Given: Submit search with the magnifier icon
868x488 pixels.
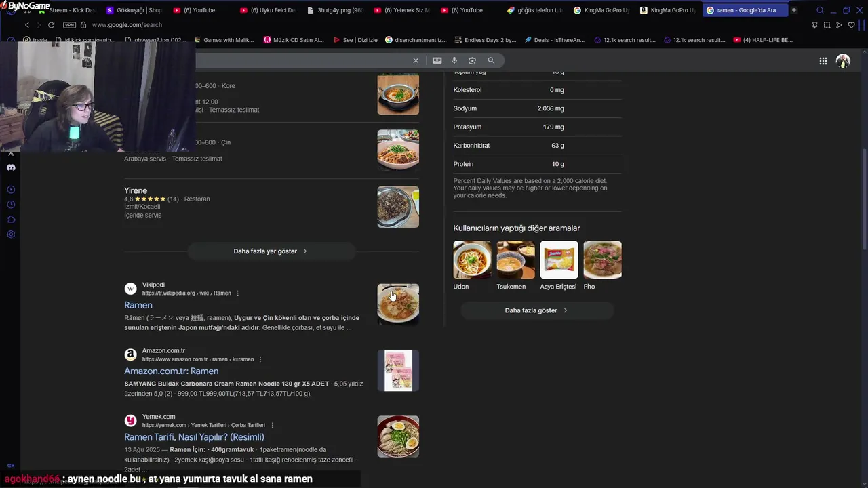Looking at the screenshot, I should (491, 60).
